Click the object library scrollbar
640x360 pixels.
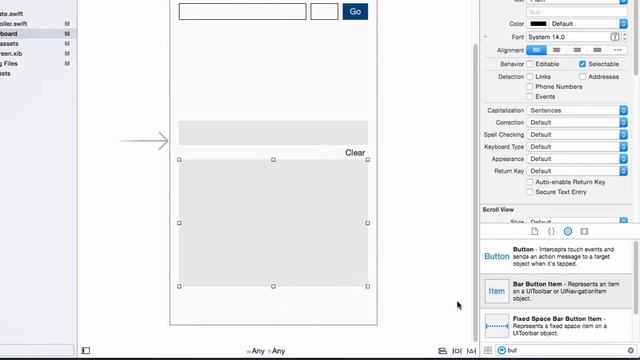click(x=636, y=278)
